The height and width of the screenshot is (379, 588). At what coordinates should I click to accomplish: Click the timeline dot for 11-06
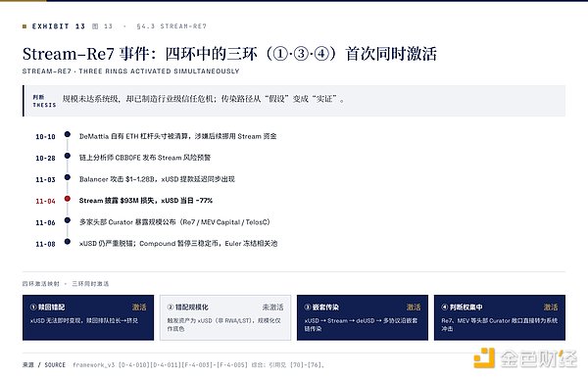pyautogui.click(x=67, y=220)
